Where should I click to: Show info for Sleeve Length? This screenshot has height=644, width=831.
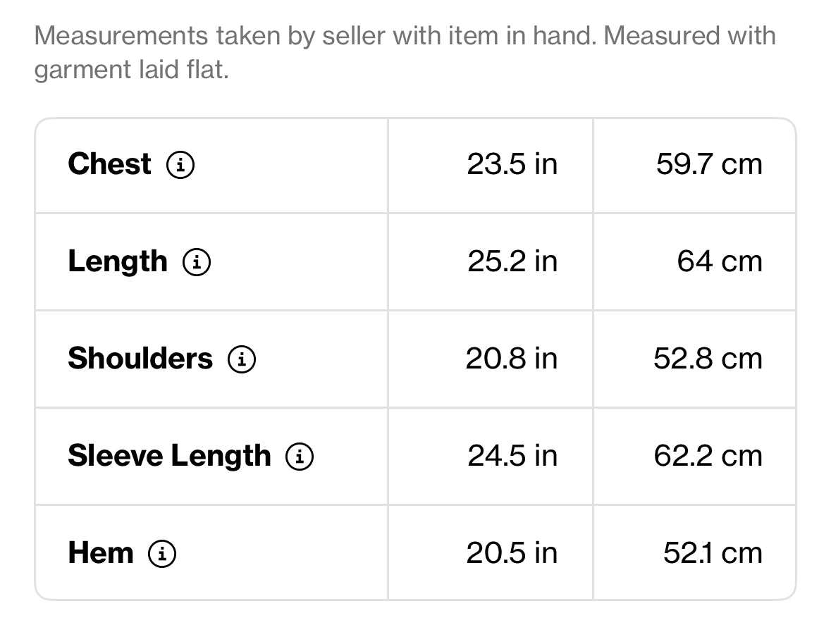300,457
